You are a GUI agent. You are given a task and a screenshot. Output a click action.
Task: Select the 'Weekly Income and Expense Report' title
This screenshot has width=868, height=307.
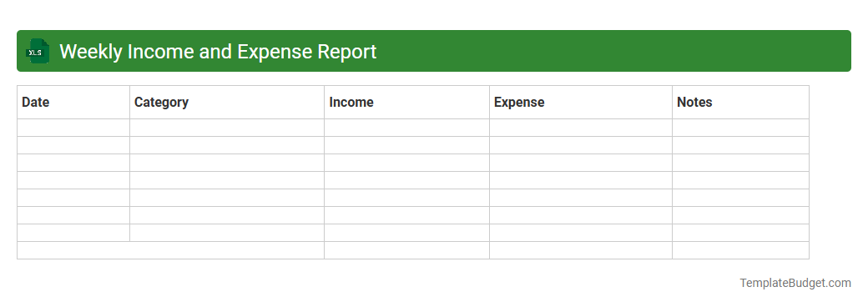(x=218, y=52)
